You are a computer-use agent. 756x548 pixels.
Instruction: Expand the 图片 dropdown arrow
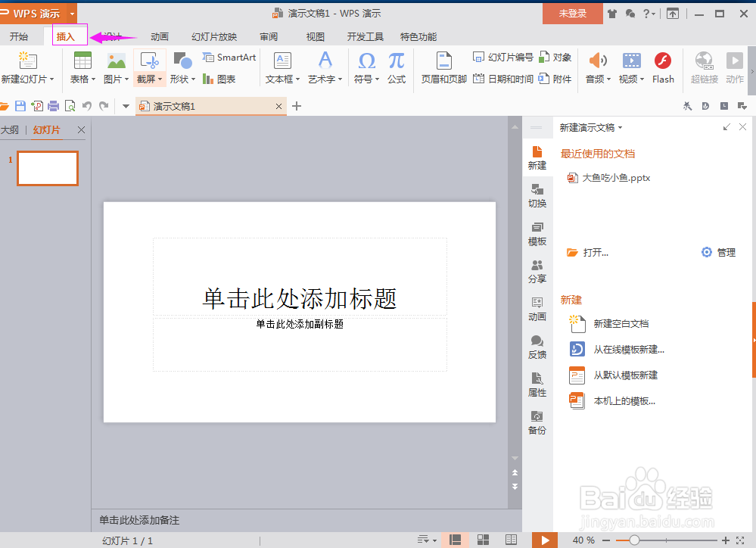[x=127, y=79]
